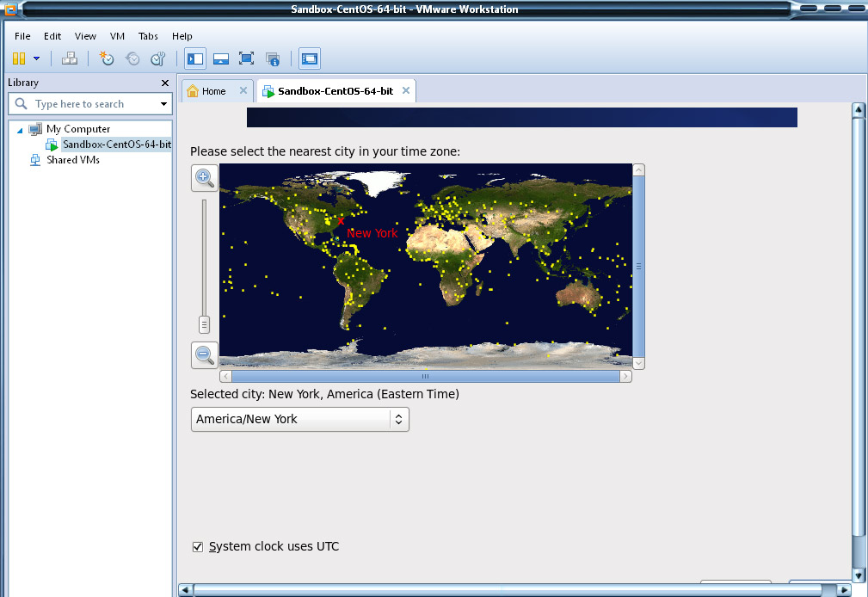Click the map horizontal scrollbar left arrow

[226, 377]
